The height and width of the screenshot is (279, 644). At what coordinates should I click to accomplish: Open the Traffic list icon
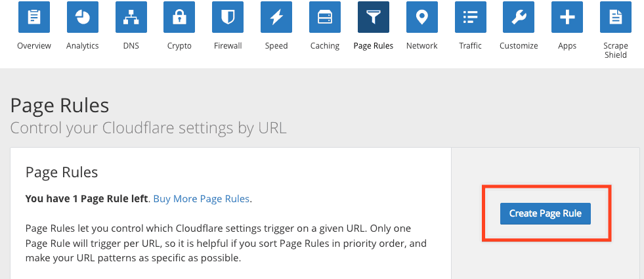click(x=470, y=17)
